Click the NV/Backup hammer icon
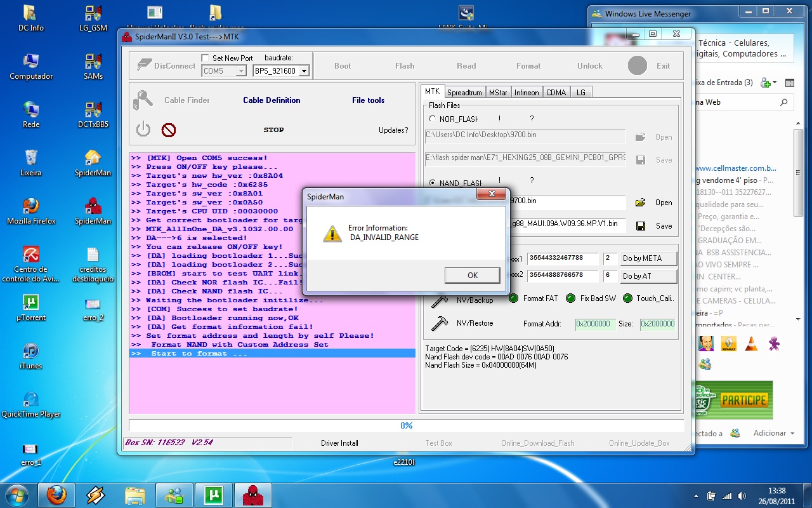 (439, 299)
